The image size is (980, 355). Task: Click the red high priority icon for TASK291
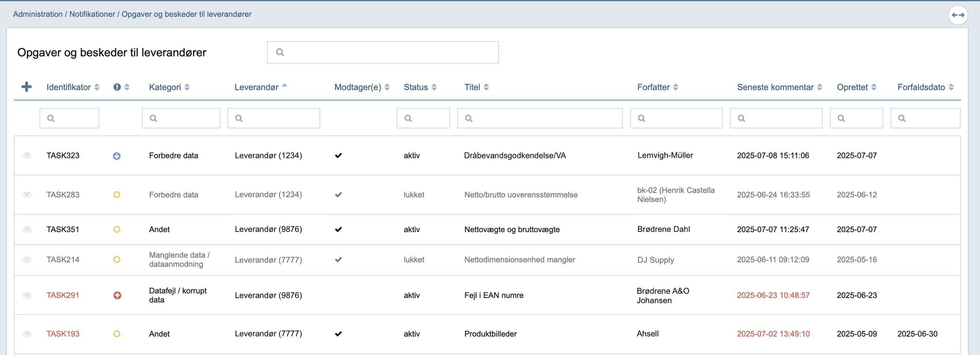(117, 295)
